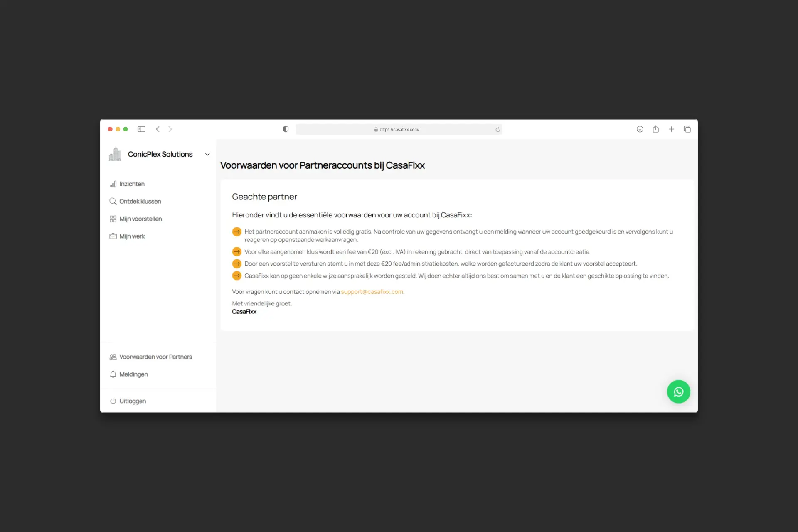Screen dimensions: 798x532
Task: Toggle the browser sidebar panel icon
Action: click(x=141, y=129)
